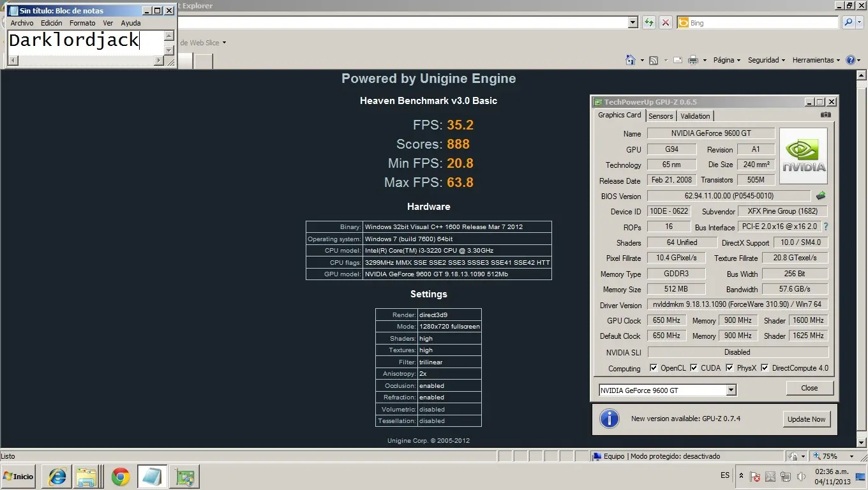This screenshot has width=868, height=490.
Task: Open Notepad's Ayuda menu
Action: click(131, 23)
